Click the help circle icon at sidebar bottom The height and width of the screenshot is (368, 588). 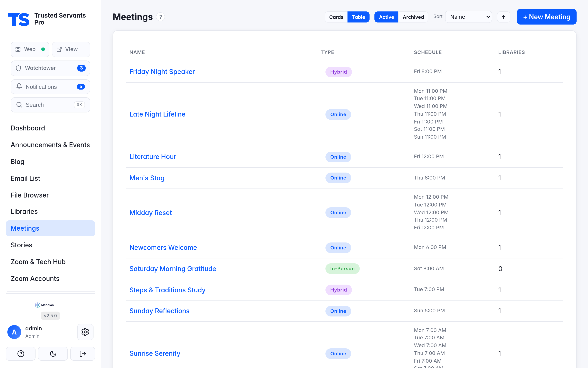pyautogui.click(x=21, y=354)
